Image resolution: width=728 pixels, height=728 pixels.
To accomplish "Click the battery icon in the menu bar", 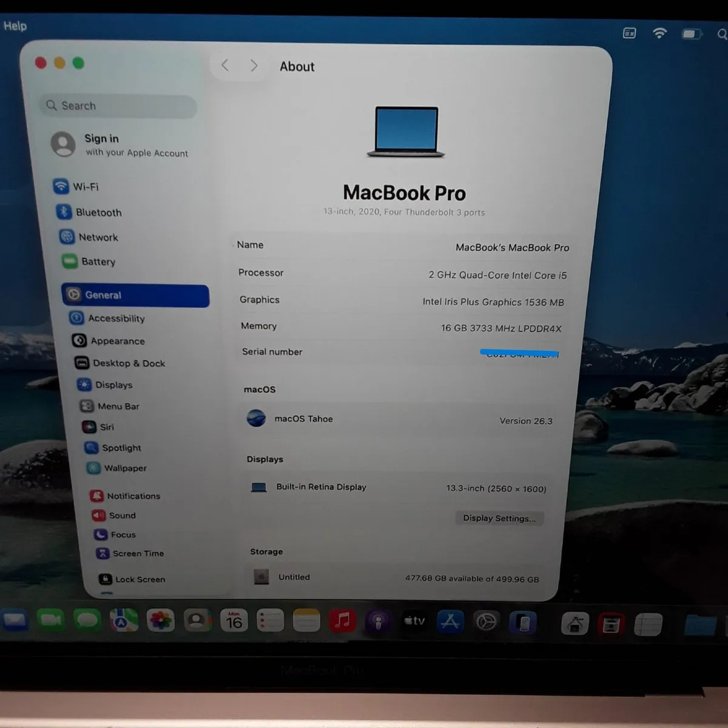I will click(692, 33).
